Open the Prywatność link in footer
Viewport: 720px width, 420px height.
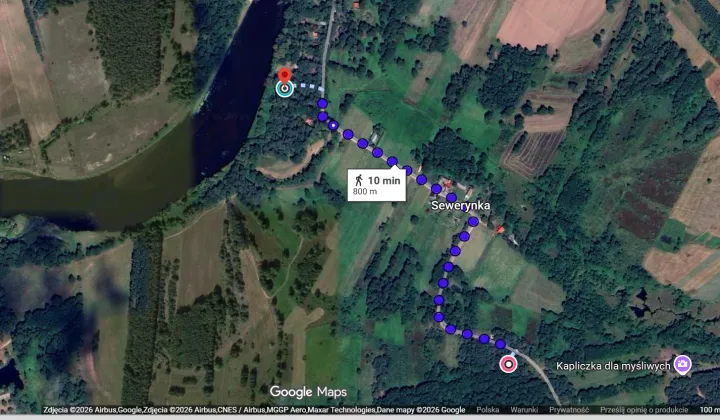click(569, 410)
